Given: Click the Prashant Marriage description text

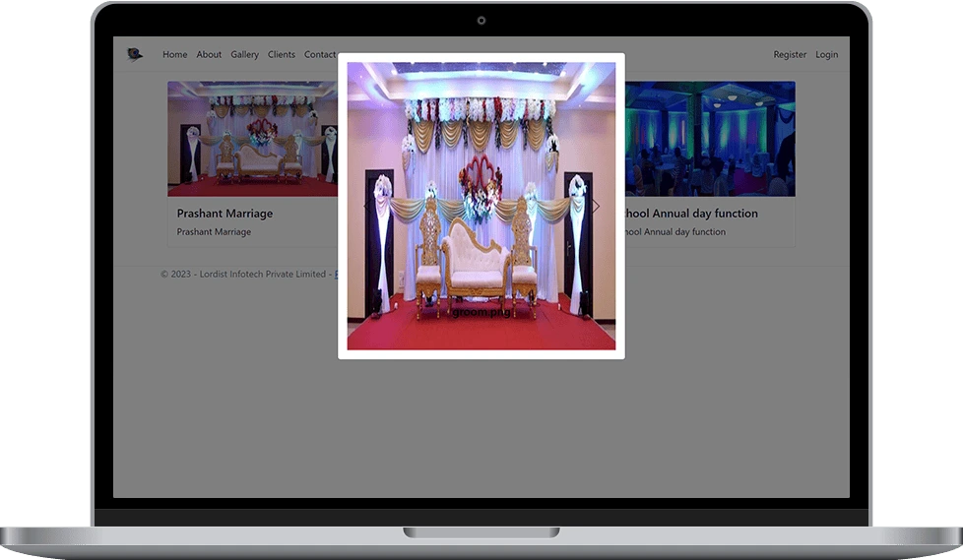Looking at the screenshot, I should (x=214, y=232).
